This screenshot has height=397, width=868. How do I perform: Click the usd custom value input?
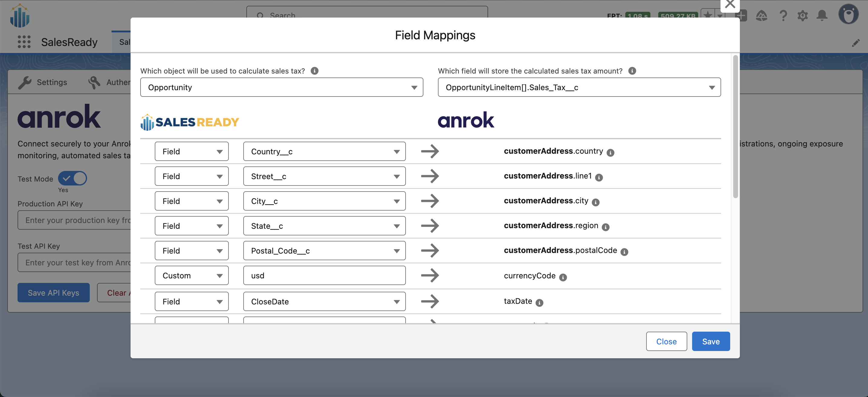tap(324, 276)
